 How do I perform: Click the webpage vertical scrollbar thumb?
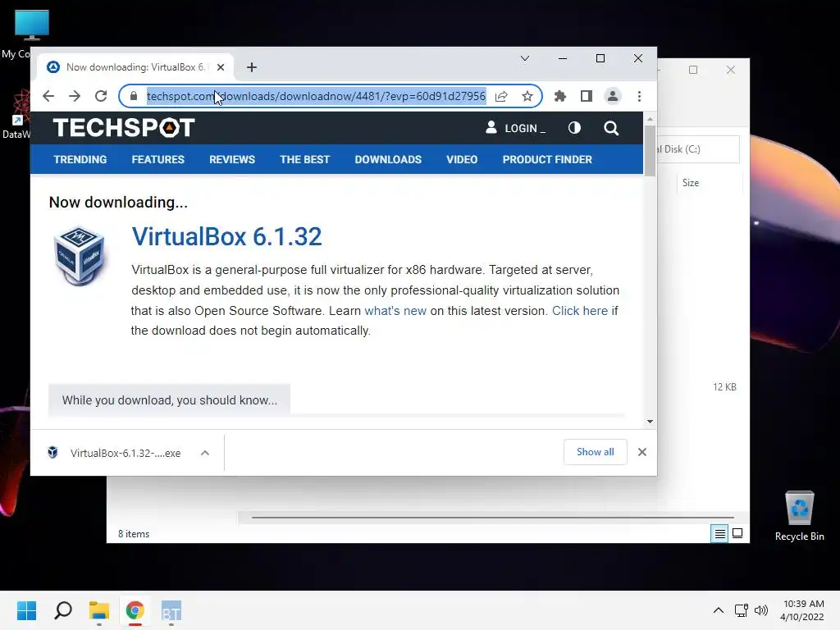coord(650,151)
